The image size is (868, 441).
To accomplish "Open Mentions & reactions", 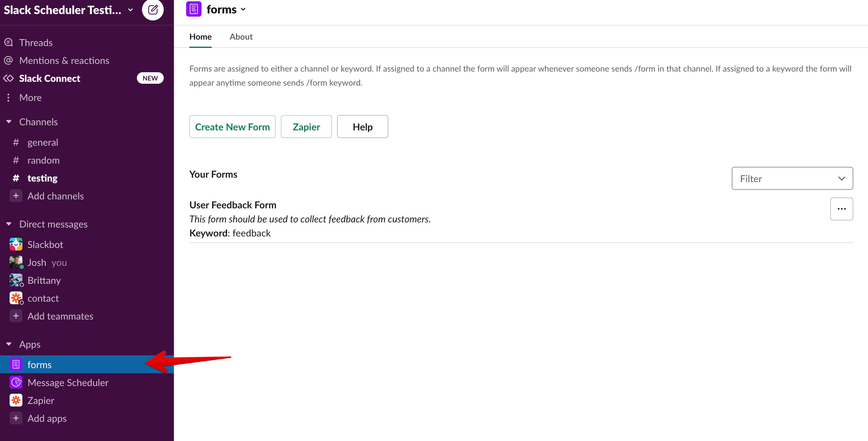I will pos(64,60).
